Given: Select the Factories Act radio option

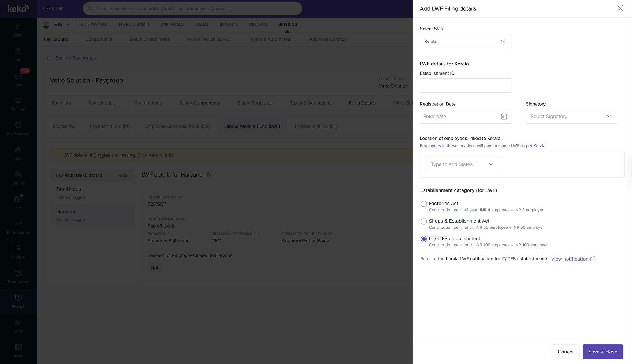Looking at the screenshot, I should 424,204.
